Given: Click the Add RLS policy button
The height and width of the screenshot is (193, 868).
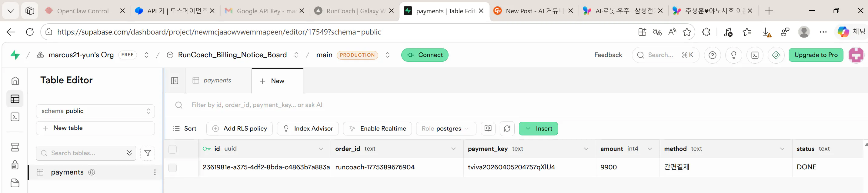Looking at the screenshot, I should pyautogui.click(x=239, y=129).
